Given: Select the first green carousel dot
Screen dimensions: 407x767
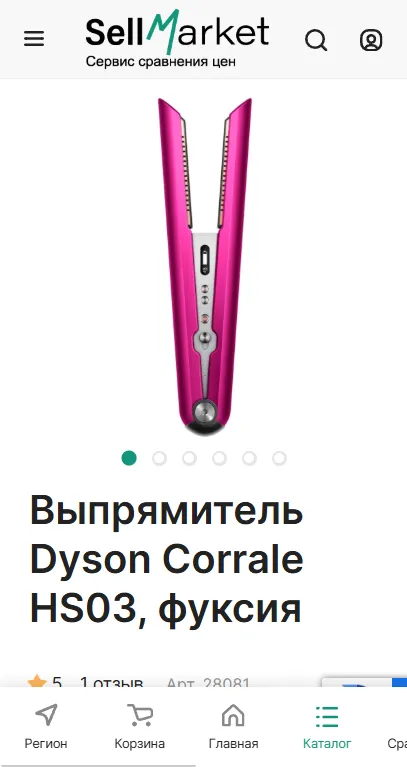Looking at the screenshot, I should point(129,458).
